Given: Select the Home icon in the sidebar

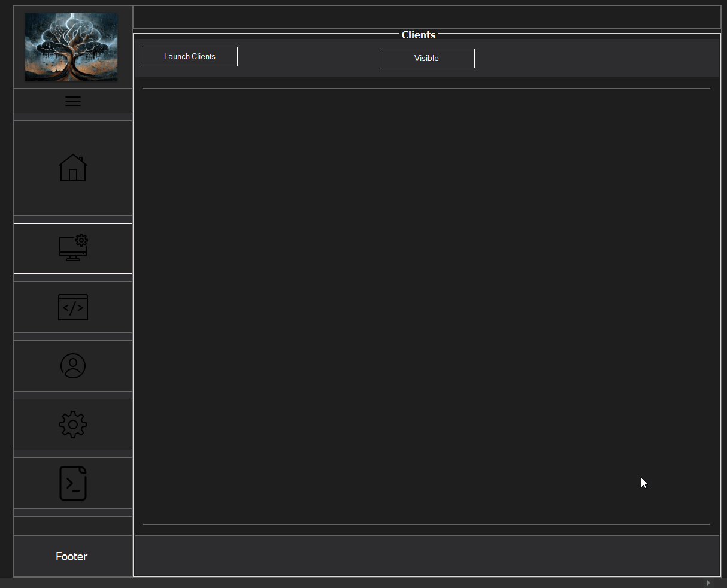Looking at the screenshot, I should pyautogui.click(x=72, y=168).
